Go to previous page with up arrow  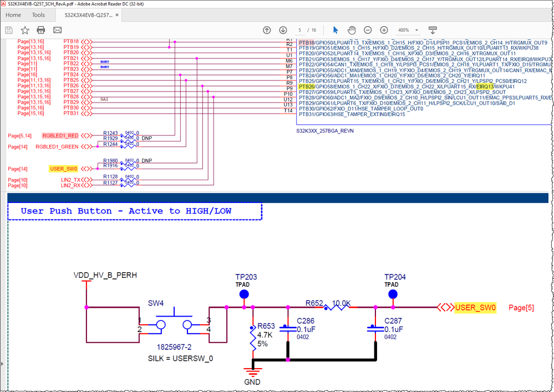[x=267, y=30]
